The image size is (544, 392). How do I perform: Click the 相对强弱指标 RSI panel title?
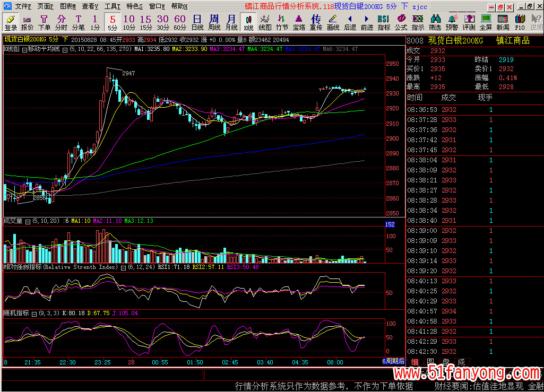pos(61,267)
